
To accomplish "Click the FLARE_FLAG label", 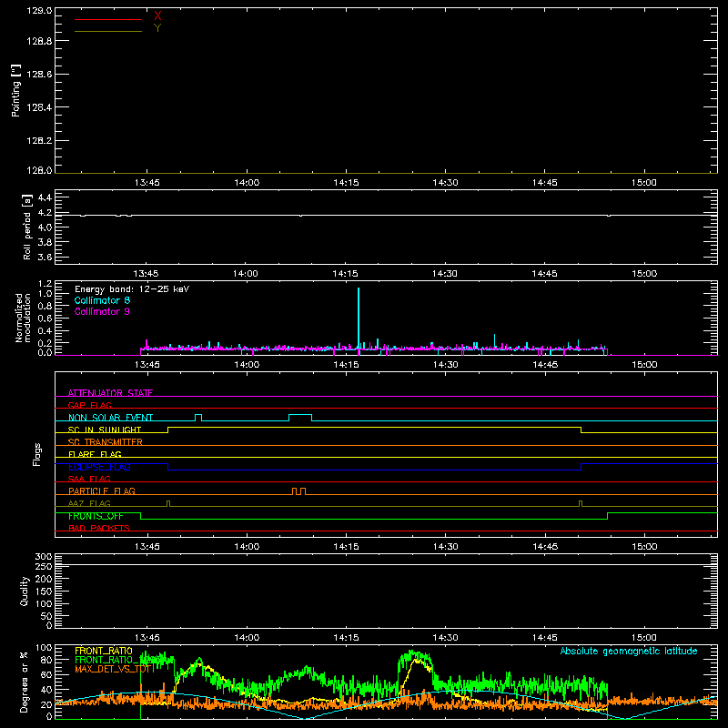I will tap(95, 454).
